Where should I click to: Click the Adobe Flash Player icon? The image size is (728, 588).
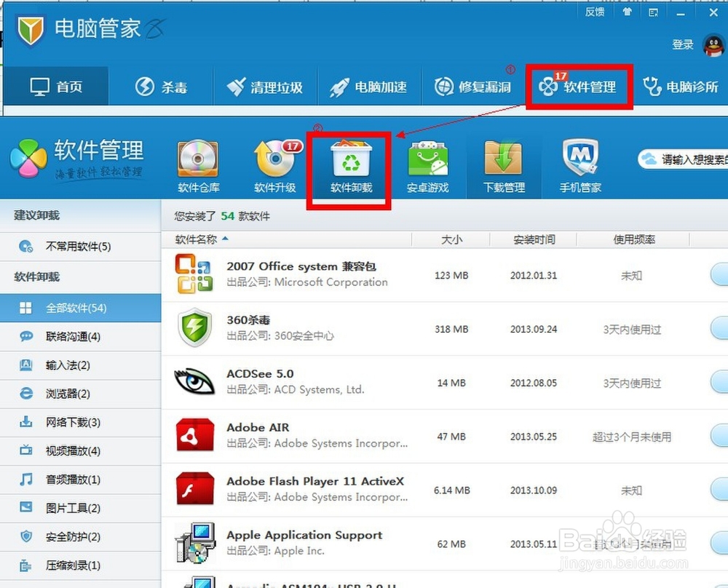[x=195, y=489]
